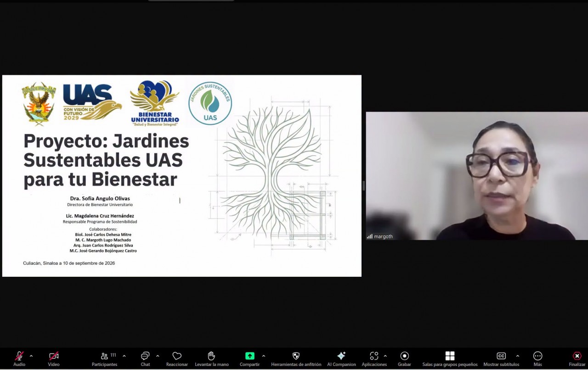
Task: Expand subtitle options caret beside Mostrar subtítulos
Action: tap(517, 356)
